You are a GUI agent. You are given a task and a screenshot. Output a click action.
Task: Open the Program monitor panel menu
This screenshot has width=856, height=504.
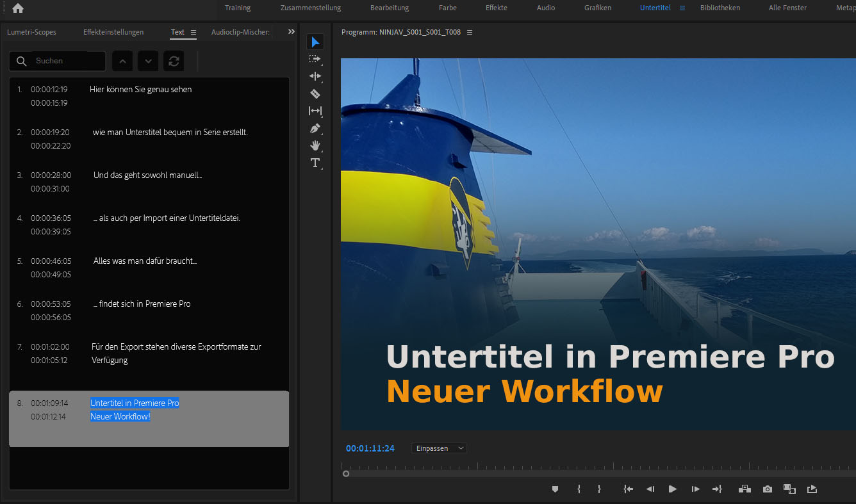pyautogui.click(x=470, y=32)
